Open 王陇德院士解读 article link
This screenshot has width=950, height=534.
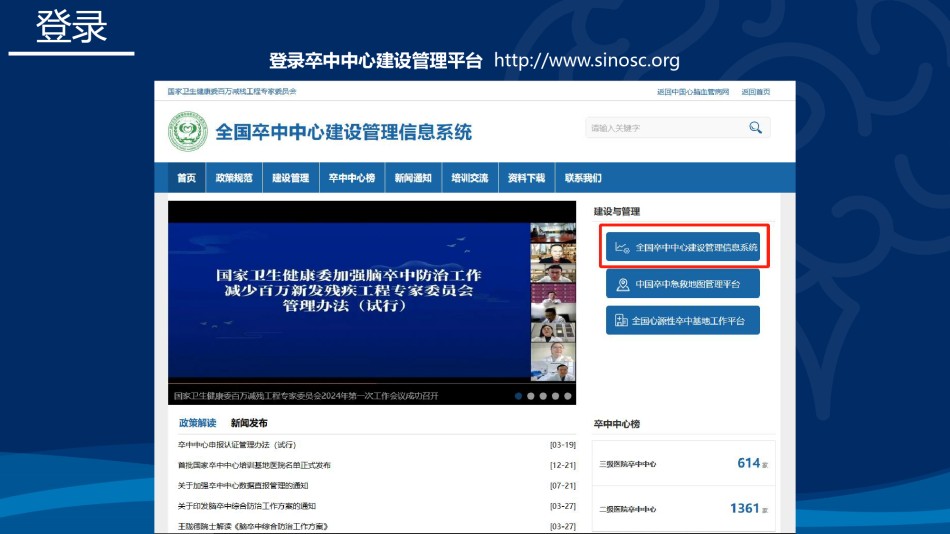(x=253, y=527)
